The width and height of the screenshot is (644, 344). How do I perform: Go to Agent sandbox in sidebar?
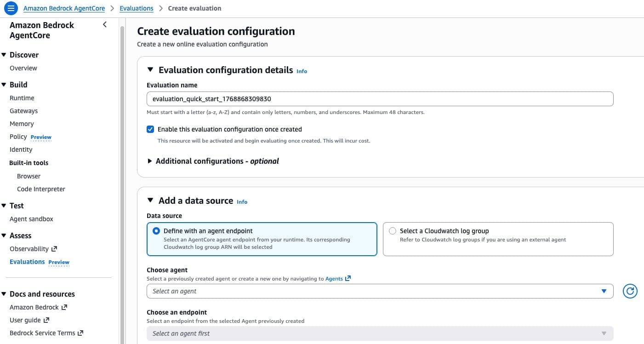coord(31,219)
